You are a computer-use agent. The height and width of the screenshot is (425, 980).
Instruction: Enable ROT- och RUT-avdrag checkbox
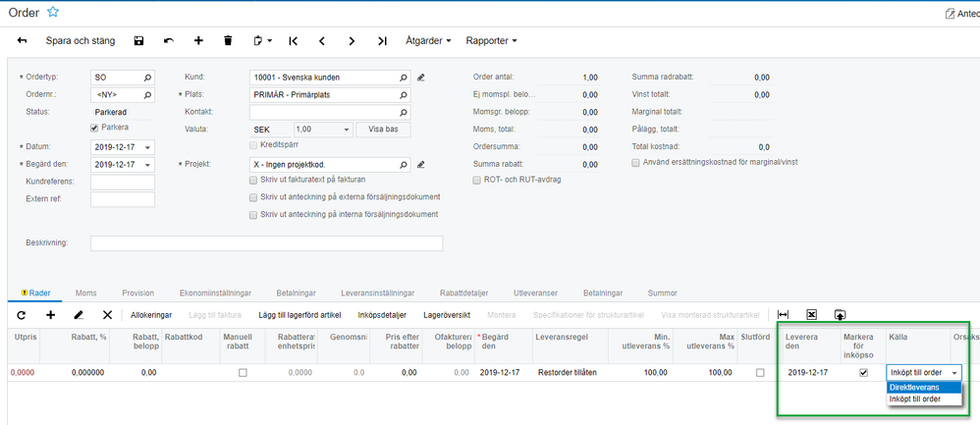(477, 181)
